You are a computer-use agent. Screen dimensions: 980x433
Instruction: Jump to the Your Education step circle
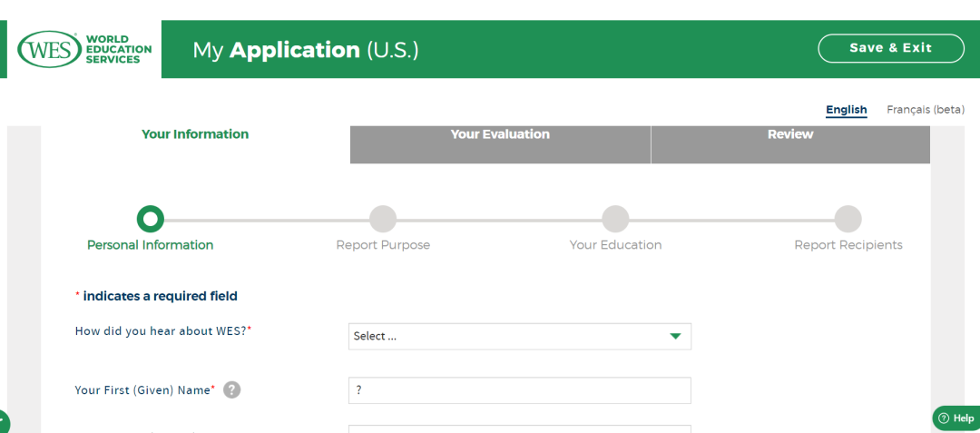click(x=615, y=219)
